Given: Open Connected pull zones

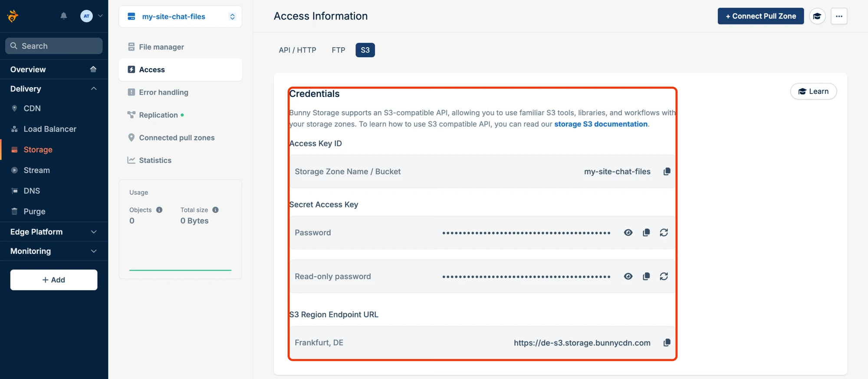Looking at the screenshot, I should pos(180,138).
